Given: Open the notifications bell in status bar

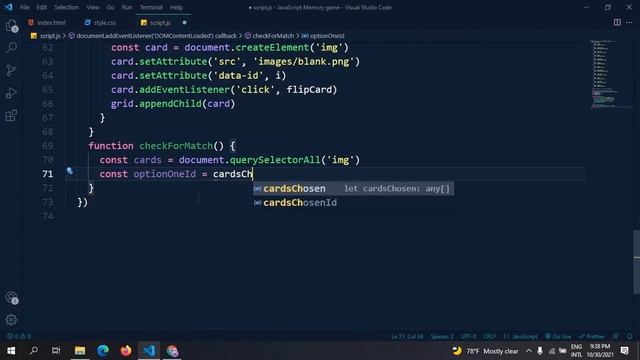Looking at the screenshot, I should [629, 336].
